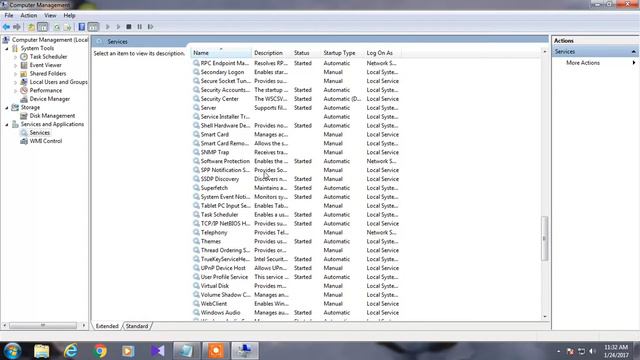The height and width of the screenshot is (360, 640).
Task: Switch to the Standard tab
Action: 137,326
